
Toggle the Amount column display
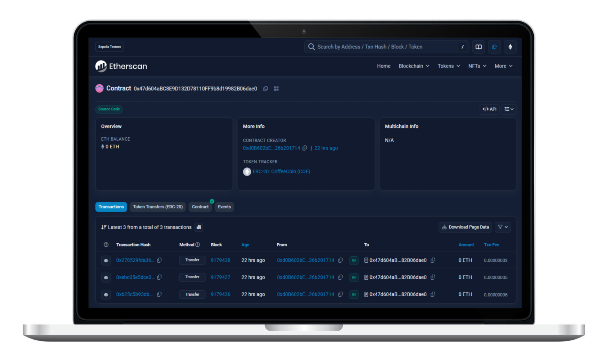[x=466, y=245]
